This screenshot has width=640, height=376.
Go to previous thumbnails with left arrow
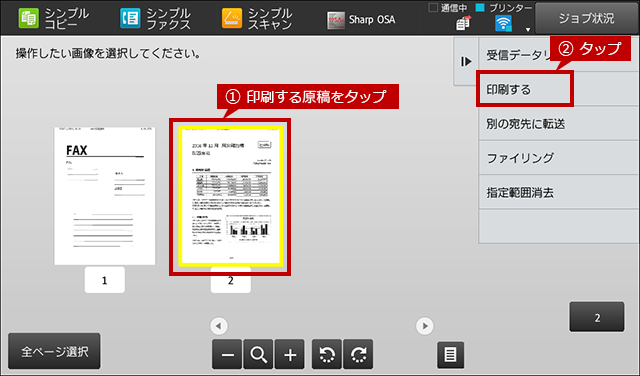coord(219,326)
